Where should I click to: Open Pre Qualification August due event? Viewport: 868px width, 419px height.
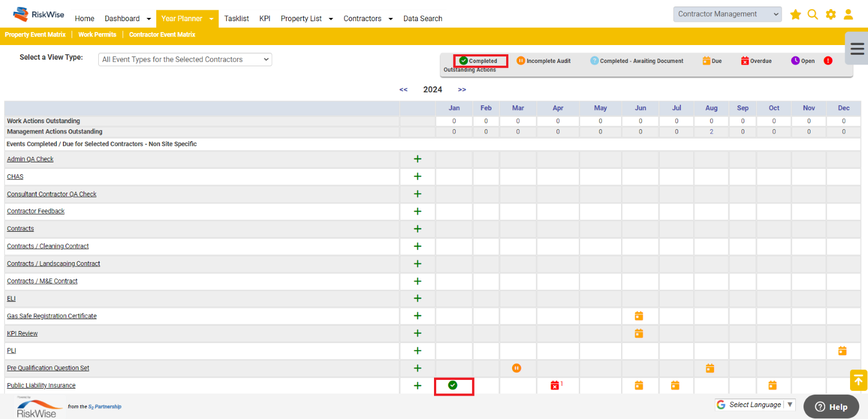[x=710, y=368]
